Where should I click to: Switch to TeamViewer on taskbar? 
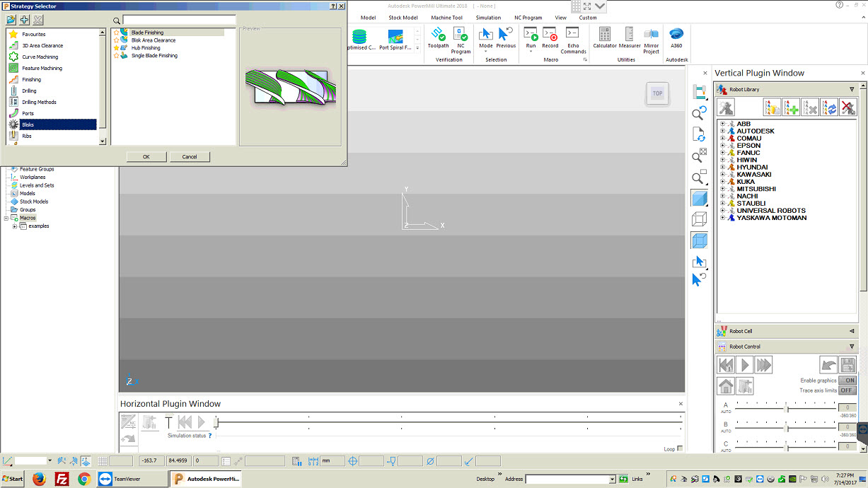point(131,479)
